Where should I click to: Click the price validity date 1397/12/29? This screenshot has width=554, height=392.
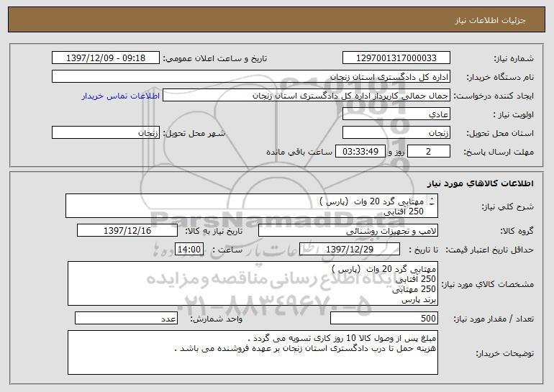tap(350, 250)
